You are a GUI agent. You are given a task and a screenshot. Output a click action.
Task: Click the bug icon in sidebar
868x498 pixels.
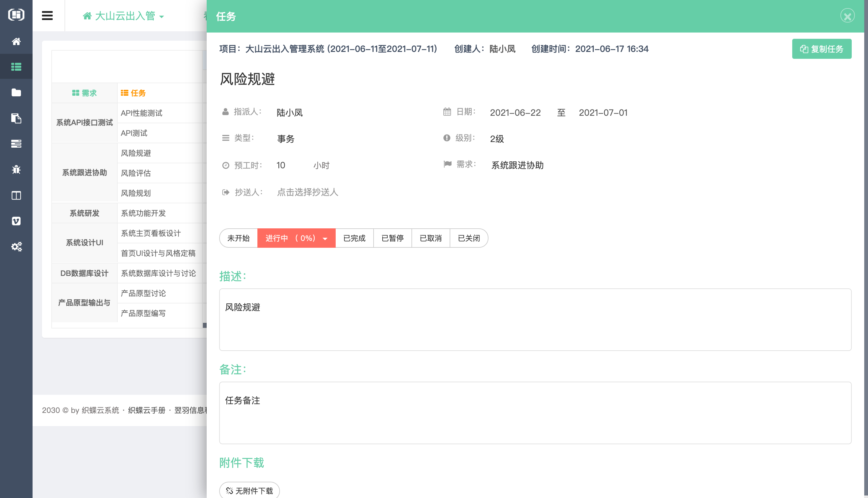click(x=16, y=169)
